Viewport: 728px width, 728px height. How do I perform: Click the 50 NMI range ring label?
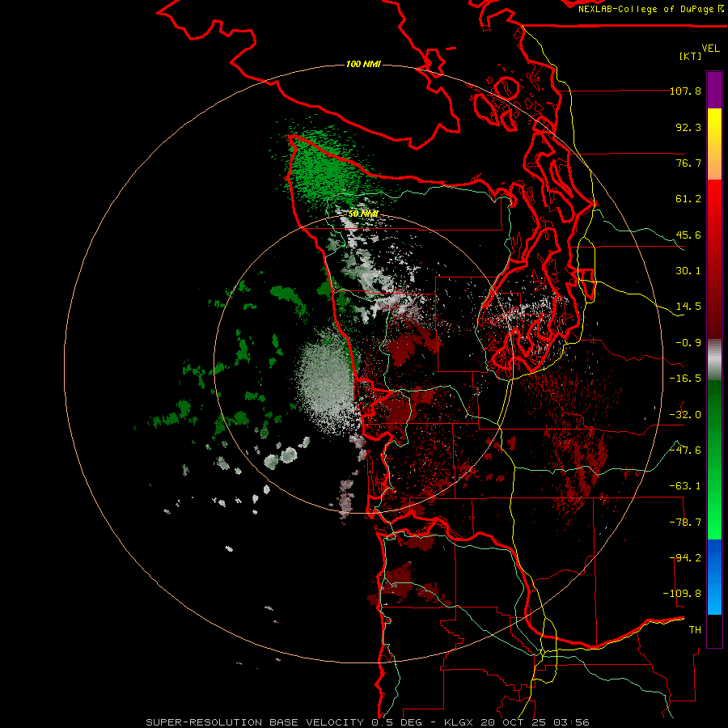coord(363,214)
